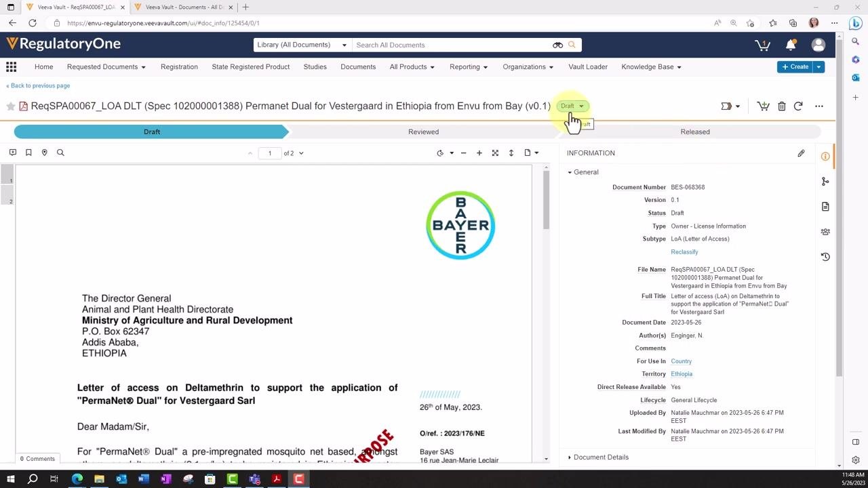Open relationships panel icon
Screen dimensions: 868x488
pyautogui.click(x=825, y=182)
